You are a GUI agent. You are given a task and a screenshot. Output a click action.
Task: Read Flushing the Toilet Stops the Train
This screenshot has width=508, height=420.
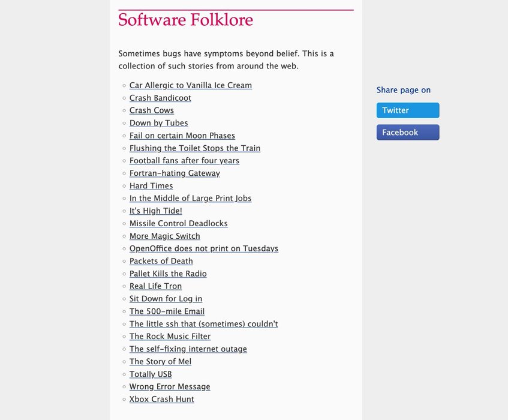[x=195, y=148]
